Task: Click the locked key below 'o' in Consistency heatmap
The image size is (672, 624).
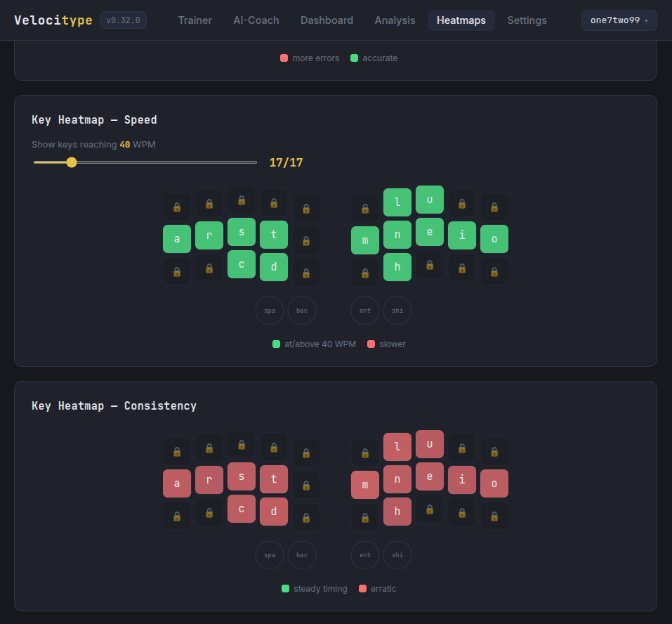Action: 494,516
